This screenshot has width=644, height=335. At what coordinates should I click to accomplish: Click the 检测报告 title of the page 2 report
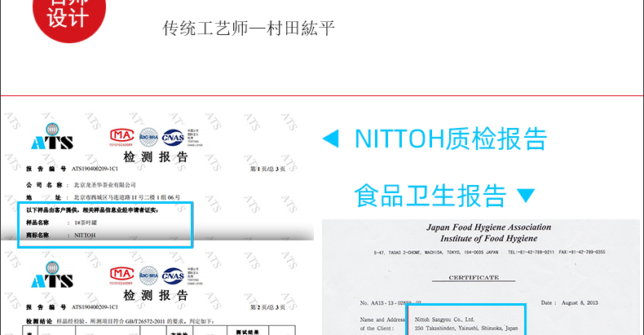click(156, 295)
